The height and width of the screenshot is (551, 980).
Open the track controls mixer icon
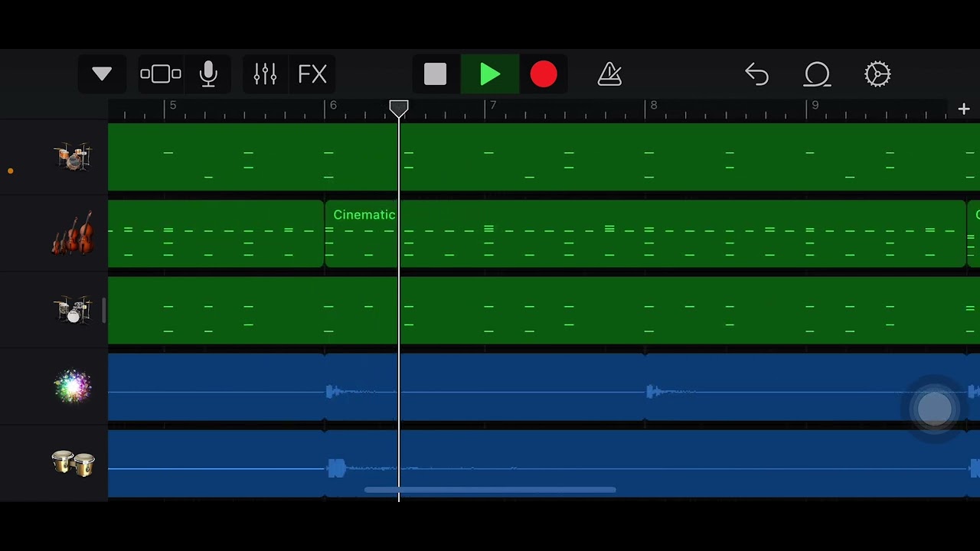265,74
